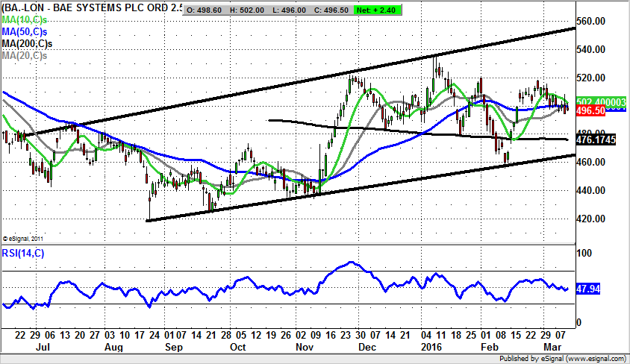Viewport: 630px width, 364px height.
Task: Select the Nov month label on time axis
Action: (305, 348)
